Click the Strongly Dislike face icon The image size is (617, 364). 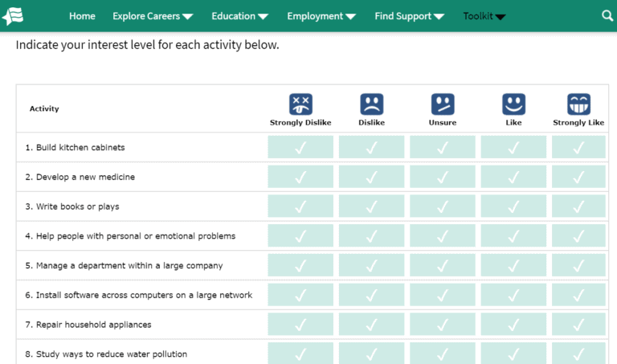click(x=300, y=104)
